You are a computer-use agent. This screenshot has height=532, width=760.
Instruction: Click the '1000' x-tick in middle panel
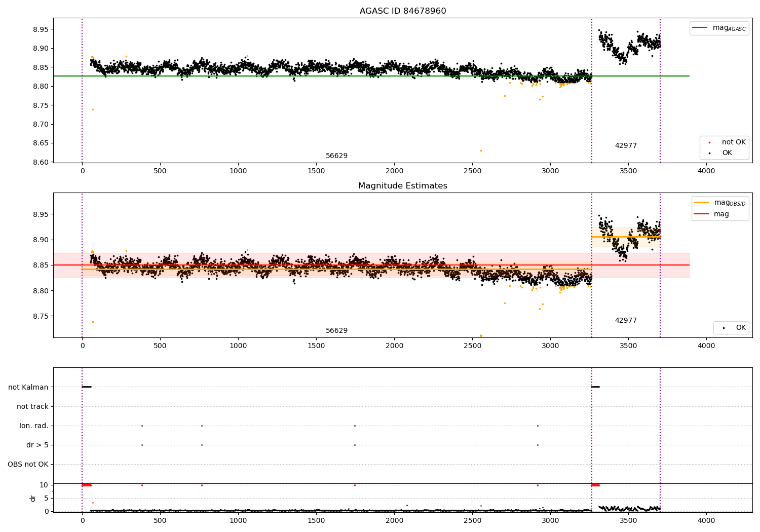pyautogui.click(x=238, y=346)
